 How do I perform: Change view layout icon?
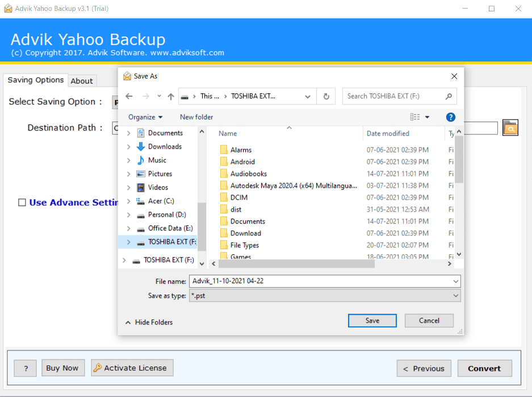coord(414,117)
